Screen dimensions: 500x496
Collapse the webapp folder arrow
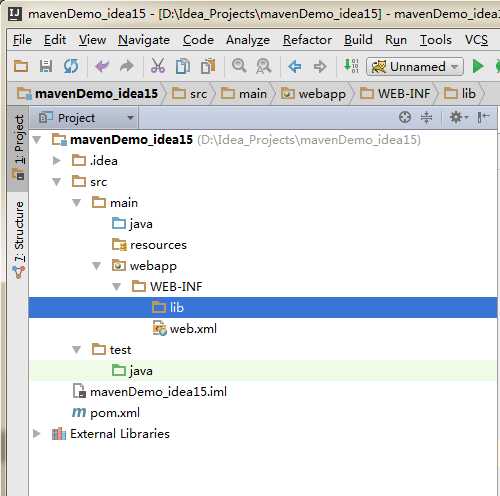[97, 266]
